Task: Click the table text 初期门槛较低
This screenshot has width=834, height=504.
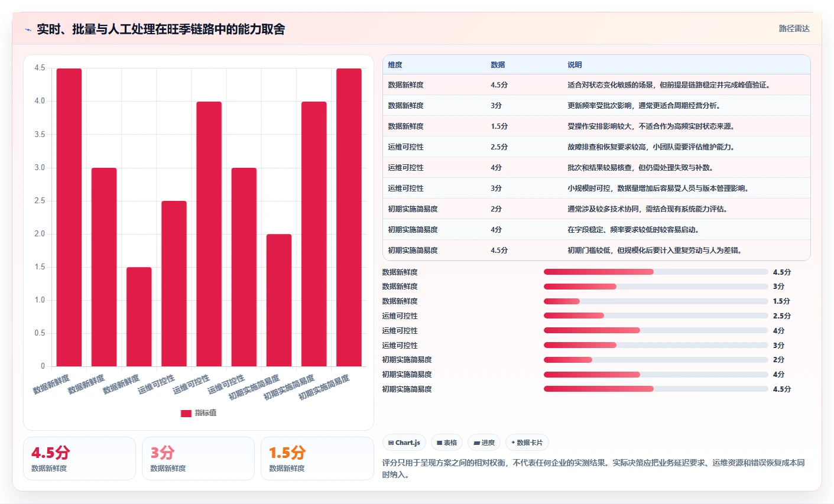Action: pyautogui.click(x=589, y=251)
